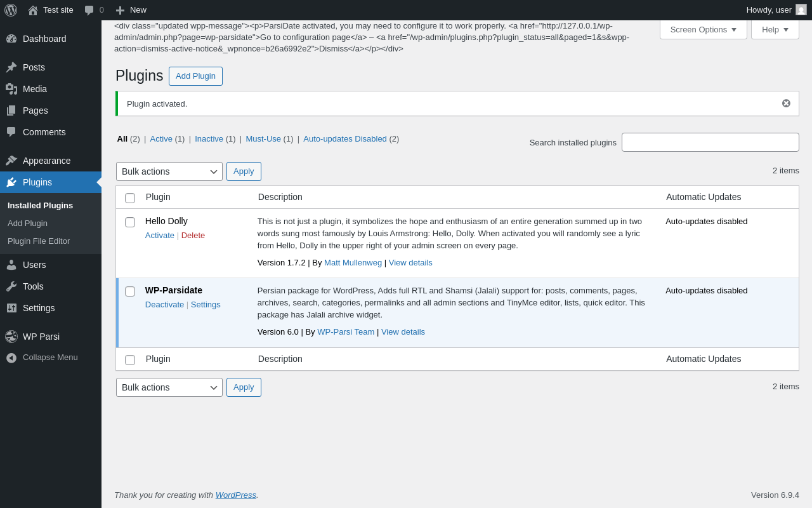This screenshot has width=812, height=508.
Task: Delete the Hello Dolly plugin
Action: tap(193, 236)
